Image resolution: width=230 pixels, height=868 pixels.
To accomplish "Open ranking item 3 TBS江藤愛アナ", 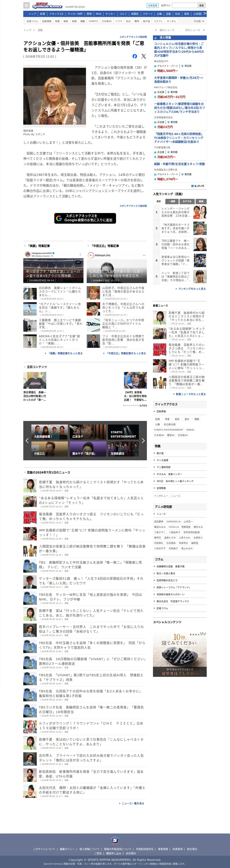I will click(180, 244).
